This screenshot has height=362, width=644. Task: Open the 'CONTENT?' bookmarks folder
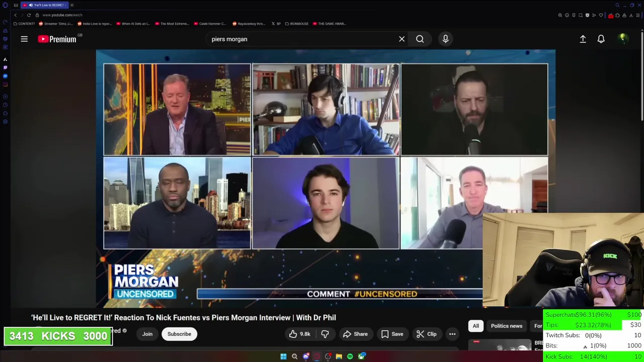tap(24, 24)
